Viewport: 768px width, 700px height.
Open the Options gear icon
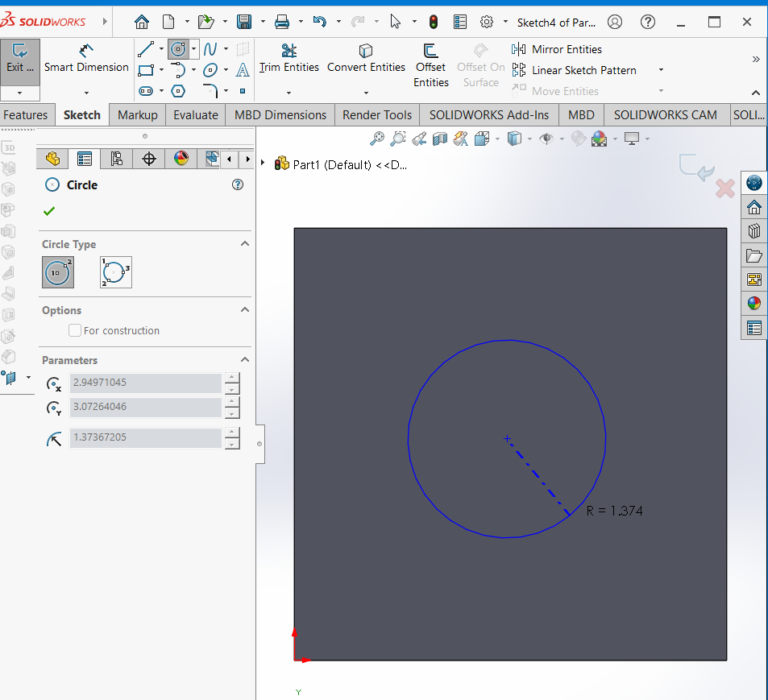coord(487,22)
